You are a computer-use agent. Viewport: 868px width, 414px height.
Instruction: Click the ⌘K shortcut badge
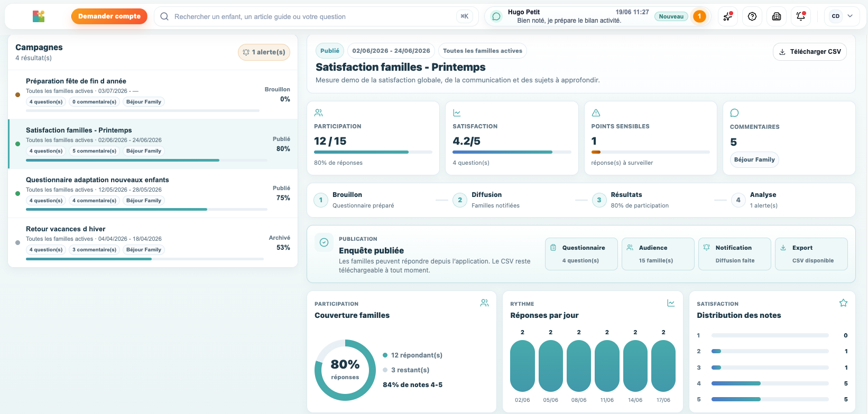pyautogui.click(x=465, y=16)
